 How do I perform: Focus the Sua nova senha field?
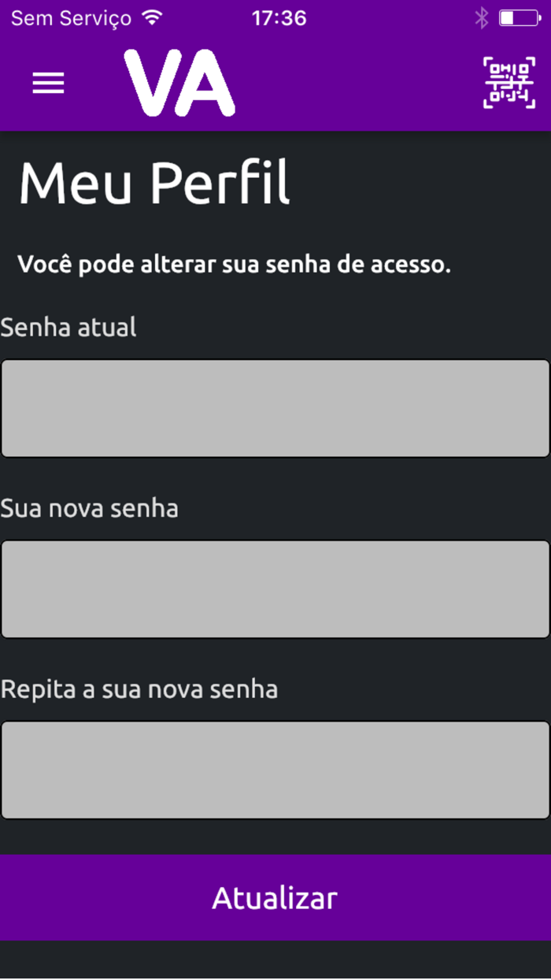[275, 588]
